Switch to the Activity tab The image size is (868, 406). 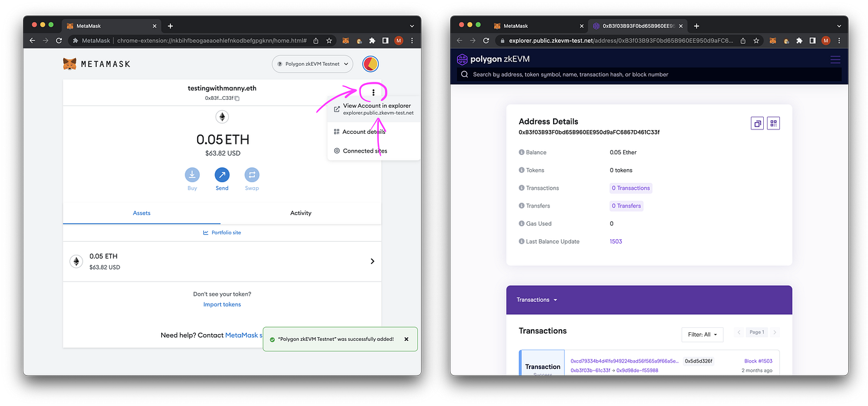[301, 213]
